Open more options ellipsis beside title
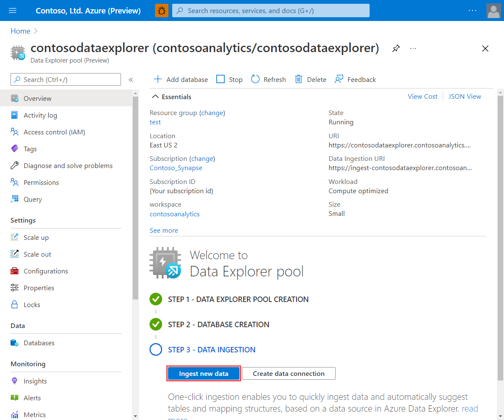This screenshot has width=504, height=420. coord(413,49)
